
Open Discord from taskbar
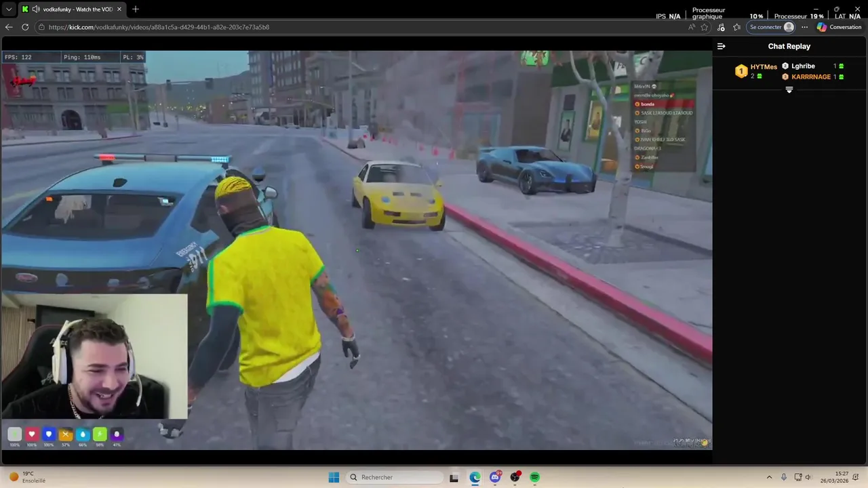tap(495, 477)
